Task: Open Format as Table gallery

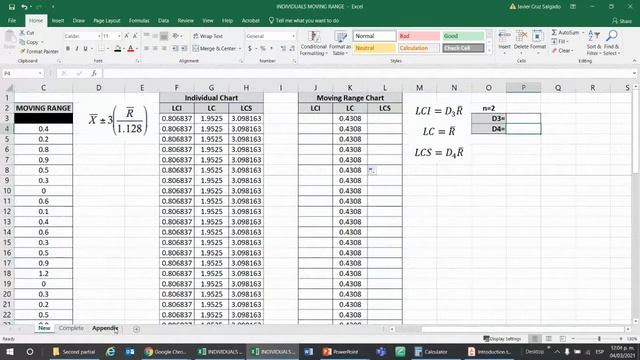Action: point(340,43)
